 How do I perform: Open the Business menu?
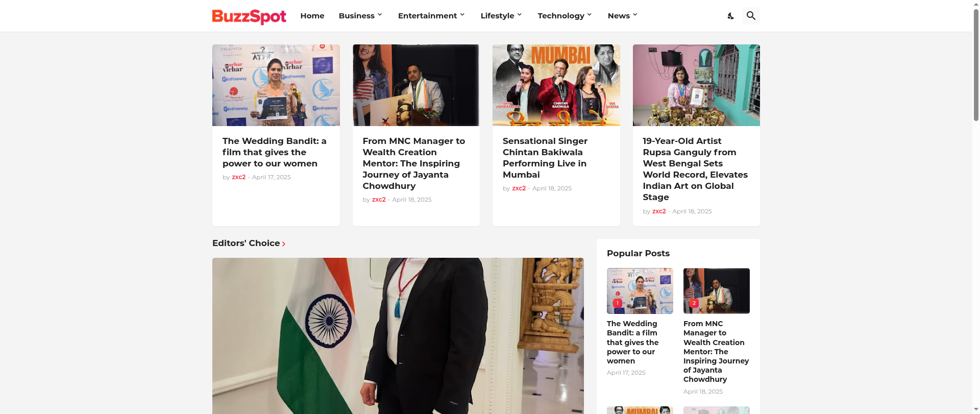(x=357, y=16)
